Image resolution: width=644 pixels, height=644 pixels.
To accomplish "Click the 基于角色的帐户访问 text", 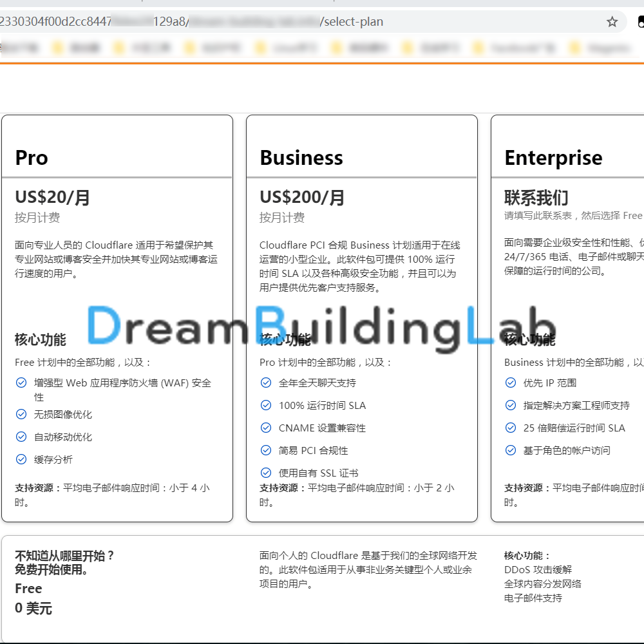I will (567, 451).
